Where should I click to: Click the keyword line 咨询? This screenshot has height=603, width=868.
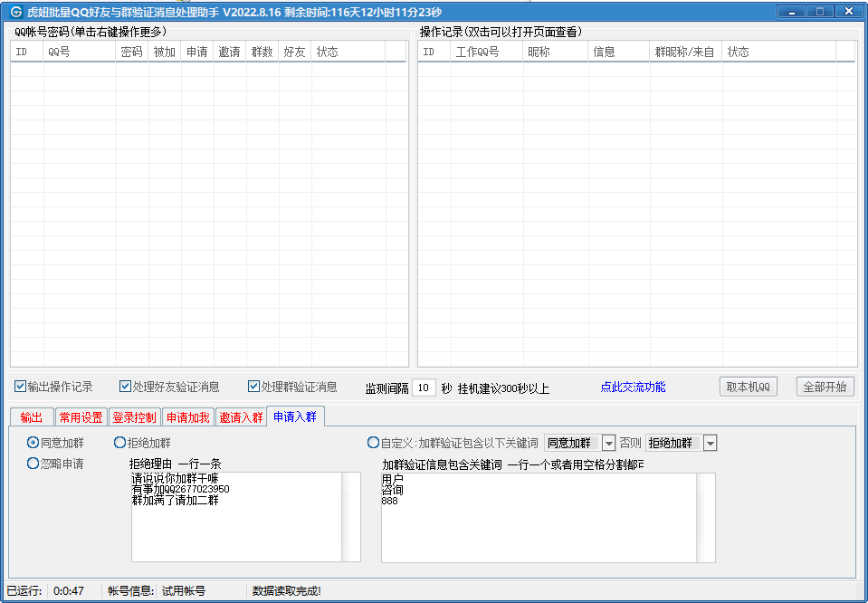393,490
